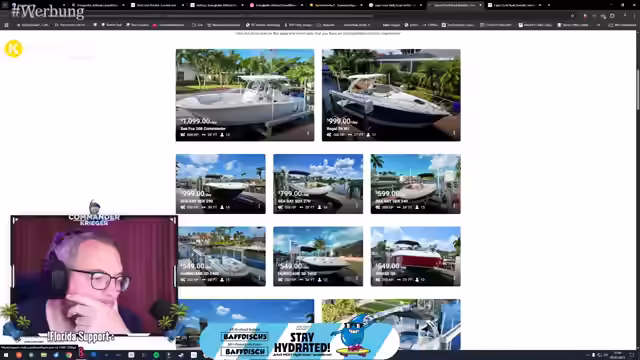Open File Explorer from the taskbar
The height and width of the screenshot is (360, 640).
click(x=44, y=355)
